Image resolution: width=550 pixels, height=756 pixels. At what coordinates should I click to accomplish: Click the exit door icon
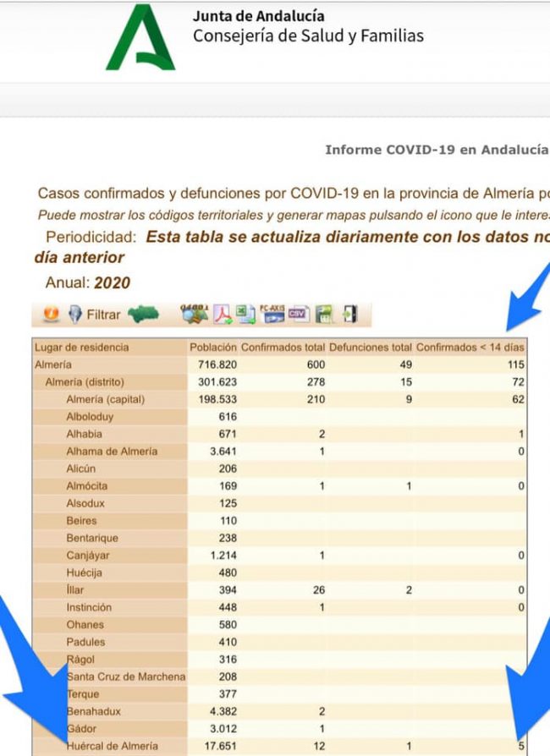point(349,315)
